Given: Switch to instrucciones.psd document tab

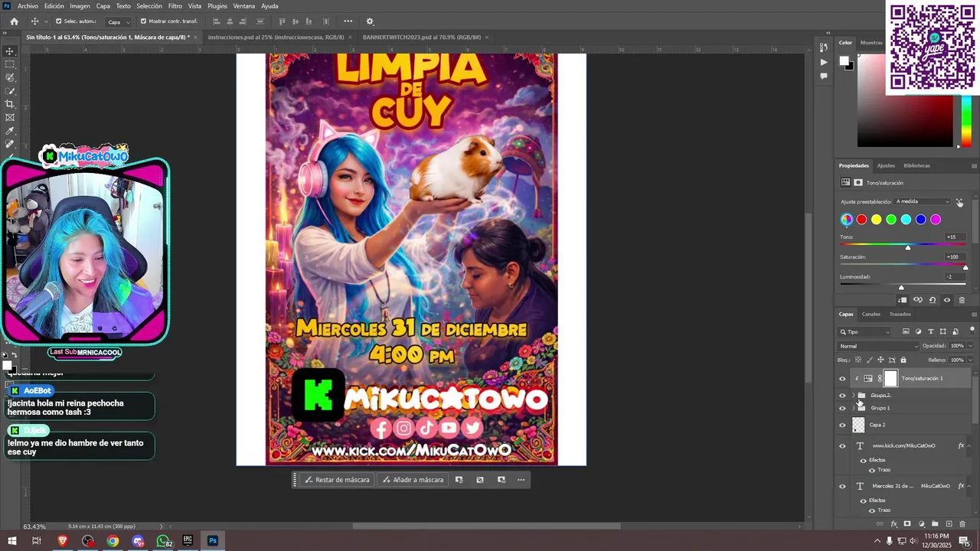Looking at the screenshot, I should [276, 37].
